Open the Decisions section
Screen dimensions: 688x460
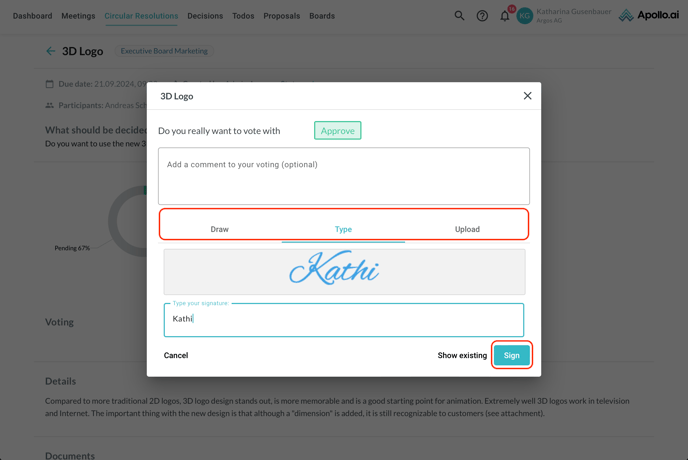(x=205, y=16)
